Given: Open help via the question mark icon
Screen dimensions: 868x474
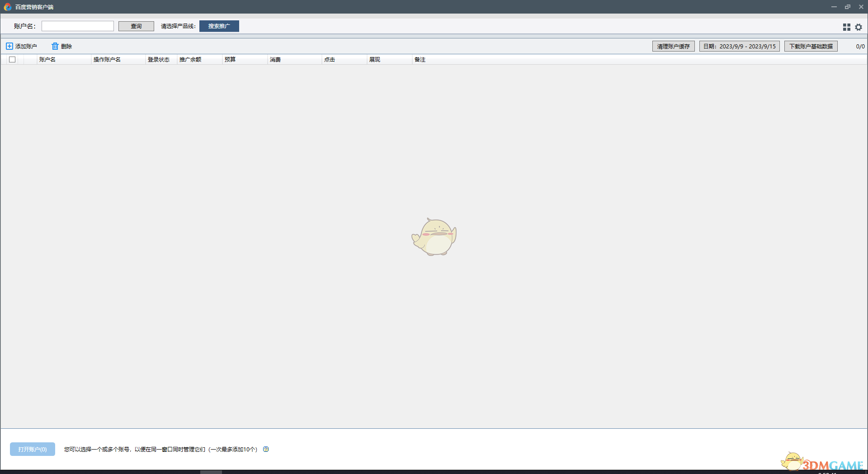Looking at the screenshot, I should (x=266, y=449).
